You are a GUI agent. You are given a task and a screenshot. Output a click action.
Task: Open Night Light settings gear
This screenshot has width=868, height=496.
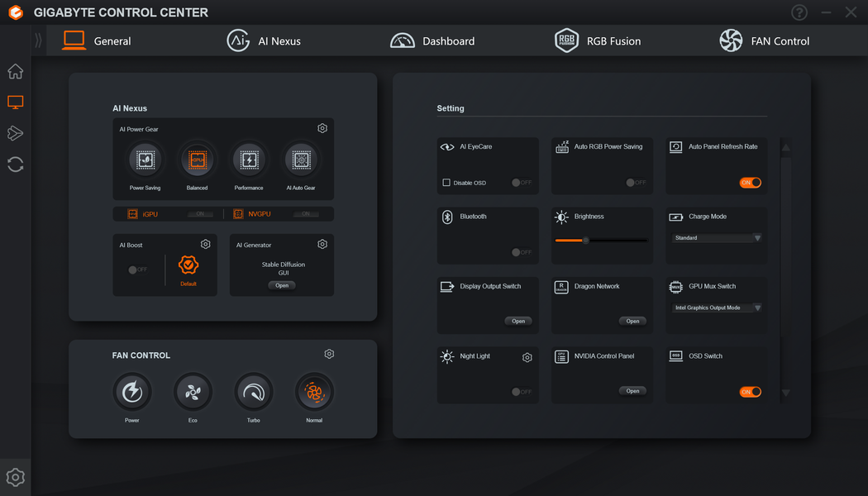[527, 358]
